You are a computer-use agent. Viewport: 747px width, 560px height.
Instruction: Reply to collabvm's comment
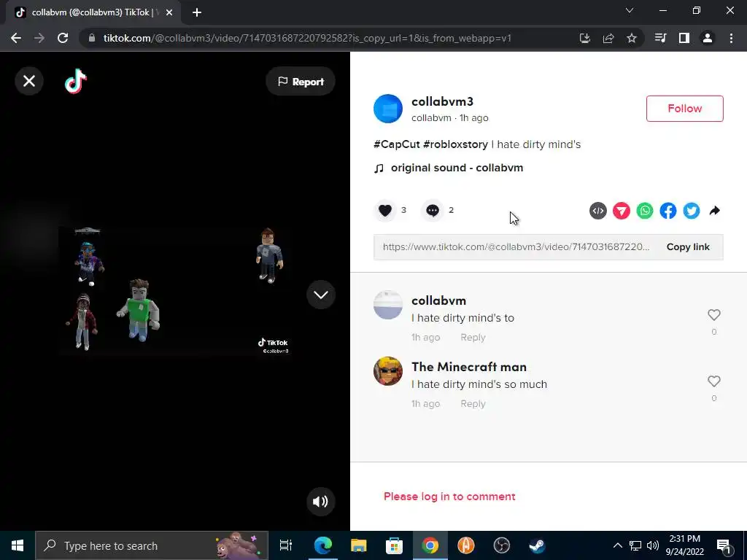pos(473,337)
